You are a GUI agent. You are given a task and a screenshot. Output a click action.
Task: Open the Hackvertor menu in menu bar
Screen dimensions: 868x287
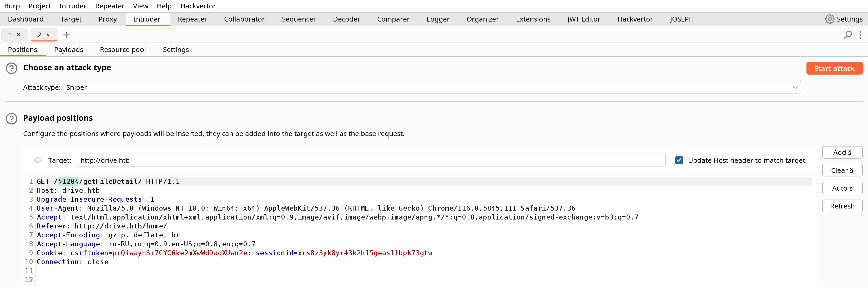pos(198,6)
